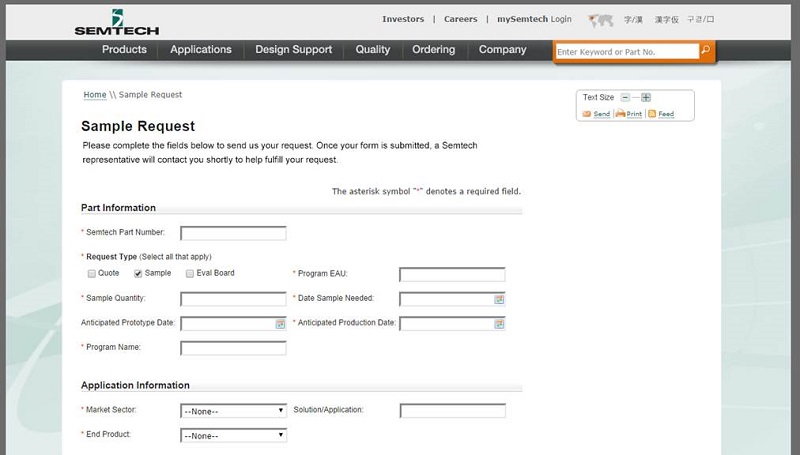The width and height of the screenshot is (800, 455).
Task: Click the Send text link
Action: [602, 114]
